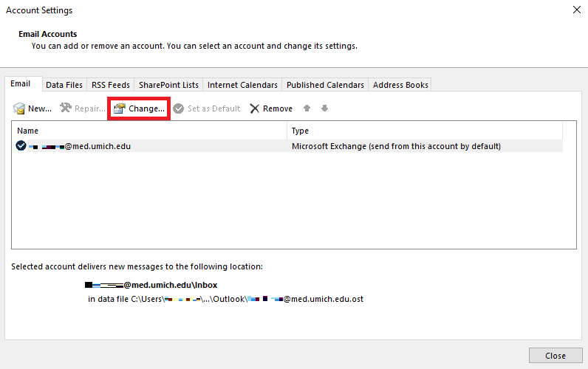Click the default account checkmark icon in list
The image size is (588, 369).
(x=21, y=145)
